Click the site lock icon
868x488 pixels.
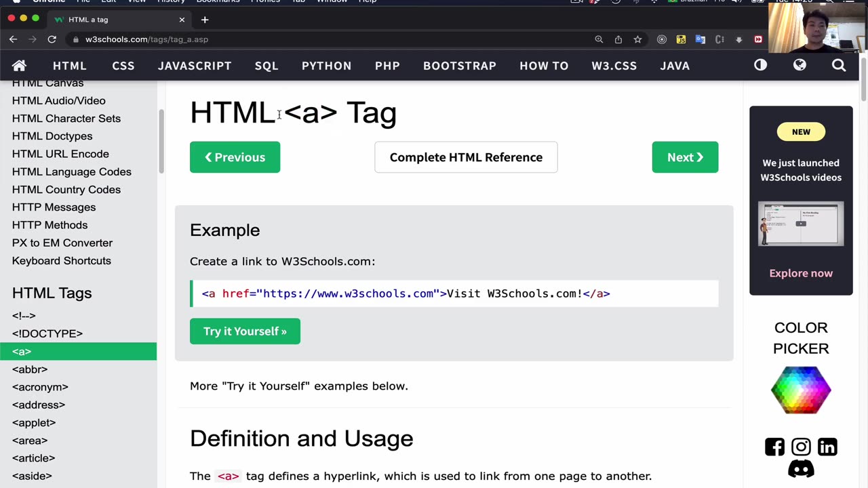point(75,39)
